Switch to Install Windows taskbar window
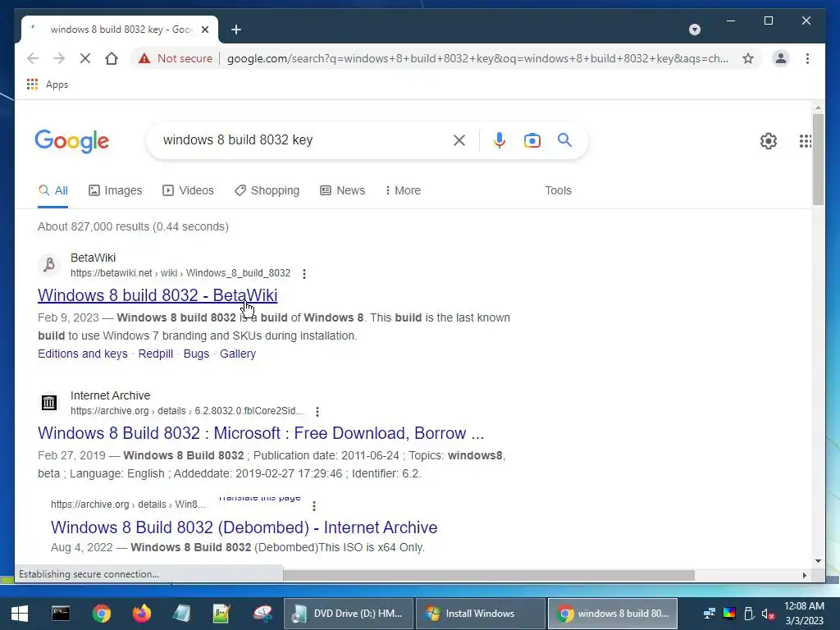This screenshot has width=840, height=630. 480,614
